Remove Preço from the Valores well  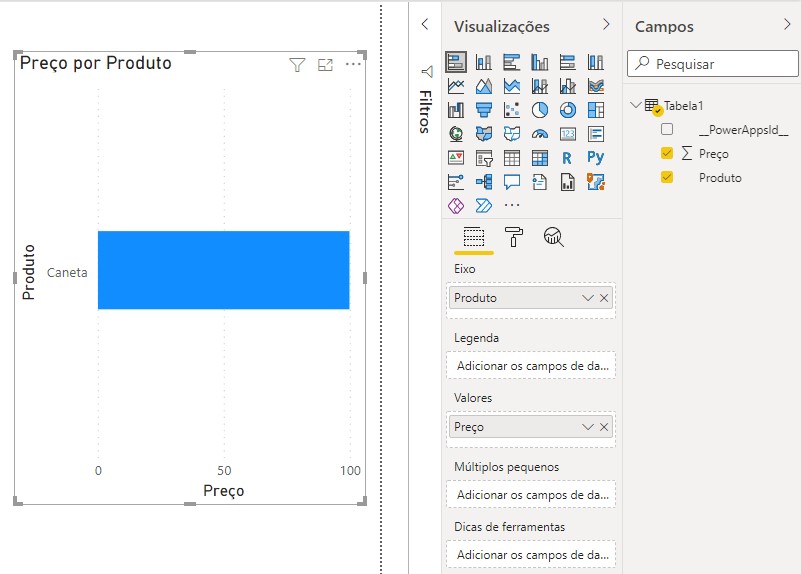coord(604,427)
